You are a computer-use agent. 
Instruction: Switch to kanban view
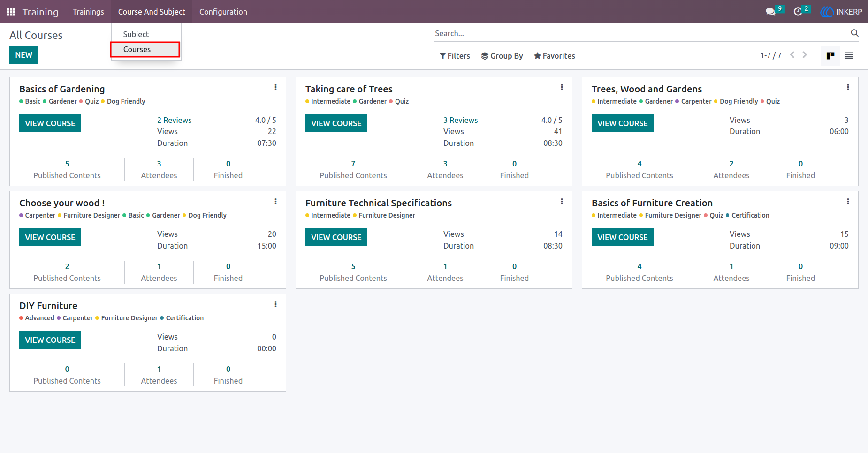pyautogui.click(x=830, y=55)
